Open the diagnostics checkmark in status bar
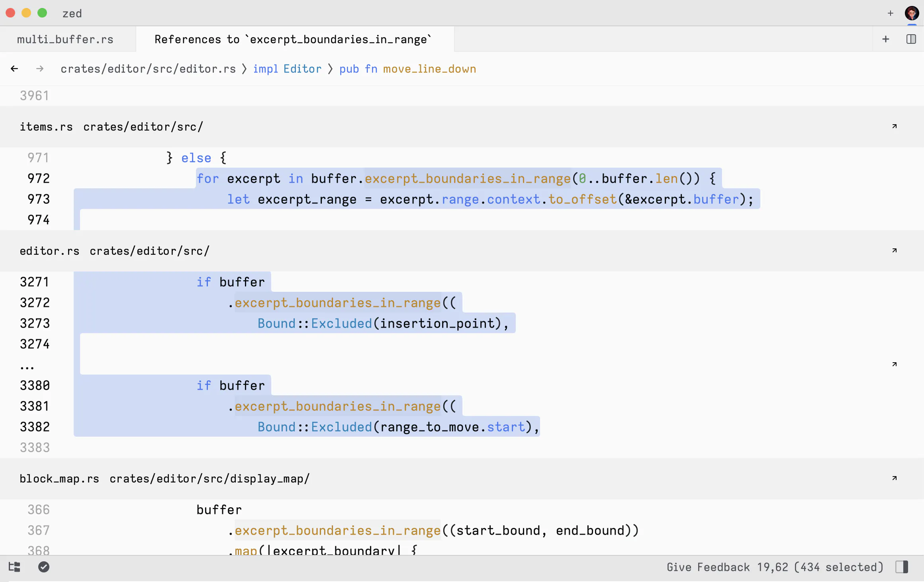This screenshot has width=924, height=582. tap(44, 567)
